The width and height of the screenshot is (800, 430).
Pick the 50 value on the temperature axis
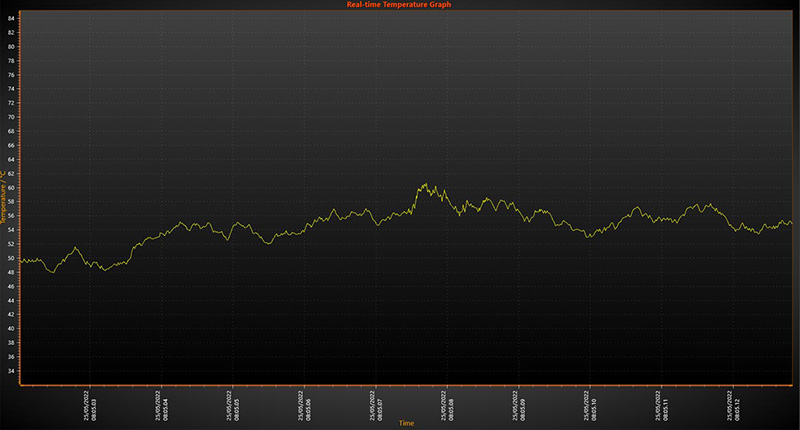pos(11,258)
